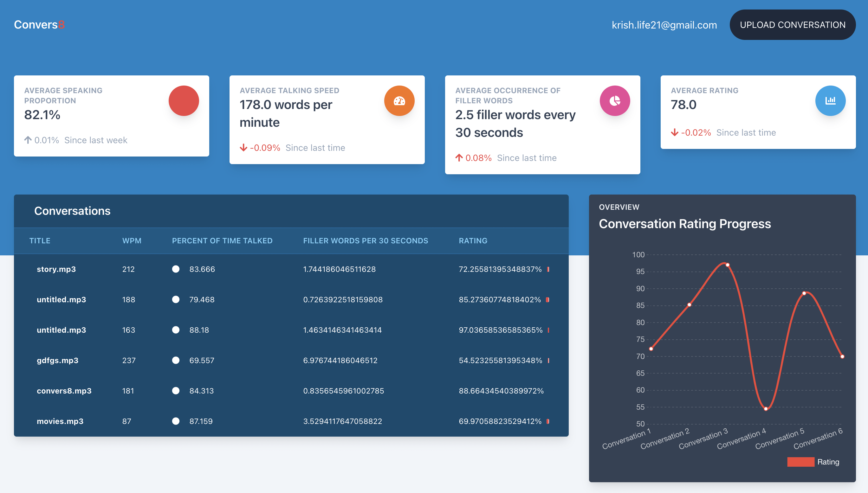
Task: Sort by the WPM column header
Action: point(132,241)
